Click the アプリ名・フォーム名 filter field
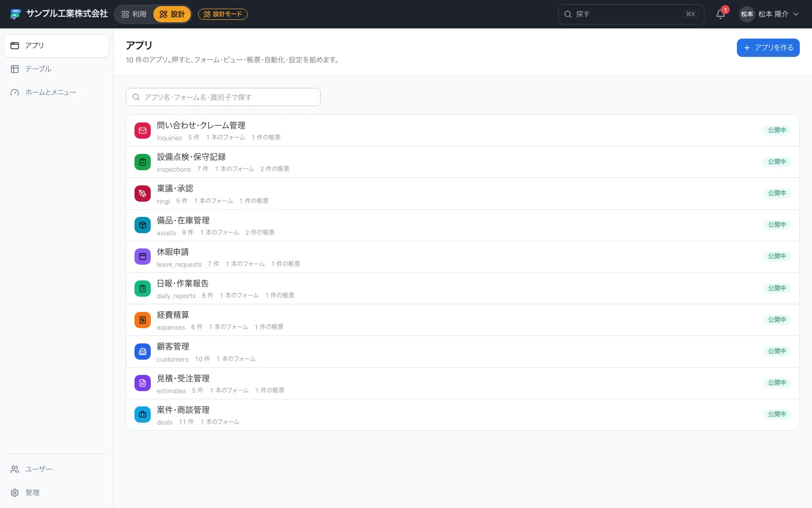The image size is (812, 508). [223, 97]
